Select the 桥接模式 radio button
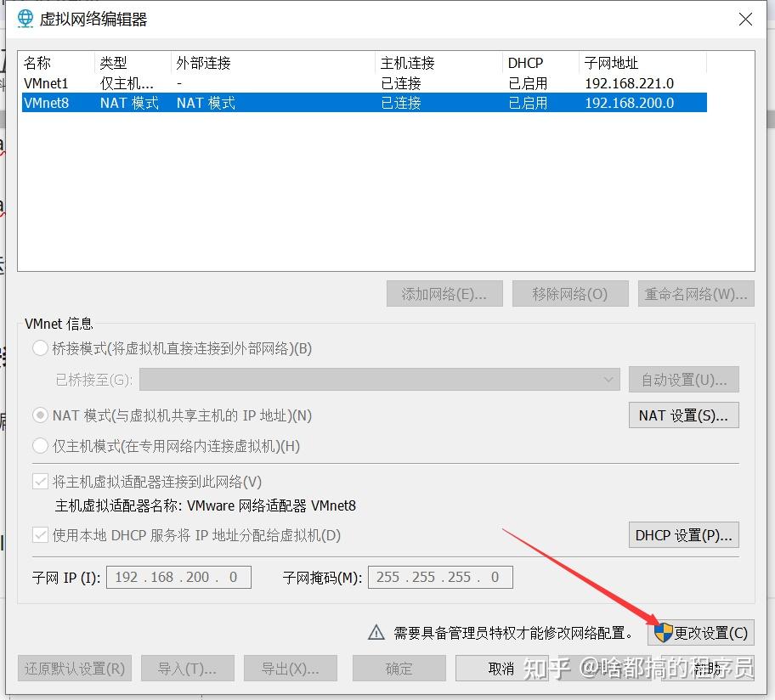This screenshot has height=700, width=775. pos(39,347)
